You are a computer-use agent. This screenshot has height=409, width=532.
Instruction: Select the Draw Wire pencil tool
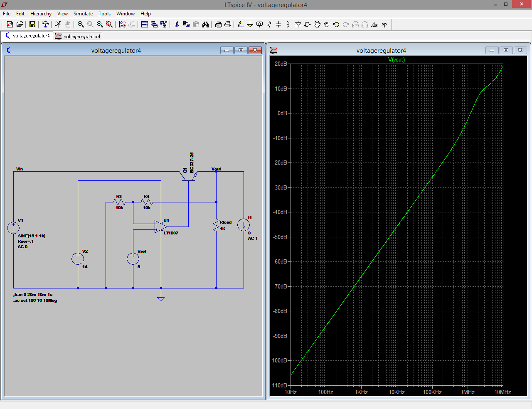coord(241,25)
